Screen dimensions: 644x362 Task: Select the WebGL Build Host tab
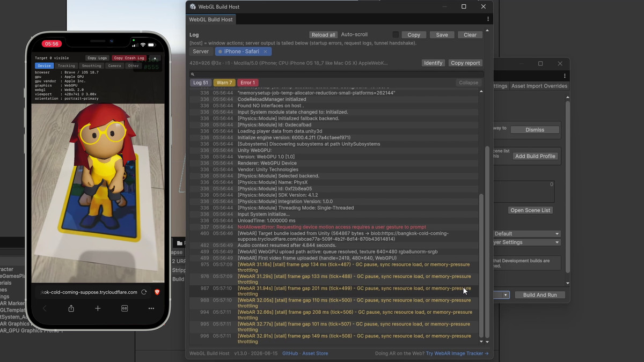coord(211,19)
